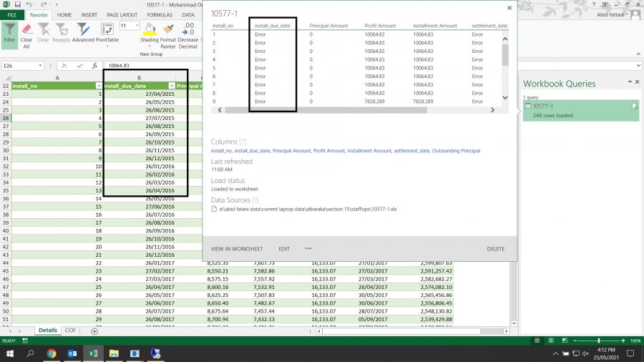
Task: Switch to the HOME ribbon tab
Action: [x=64, y=15]
